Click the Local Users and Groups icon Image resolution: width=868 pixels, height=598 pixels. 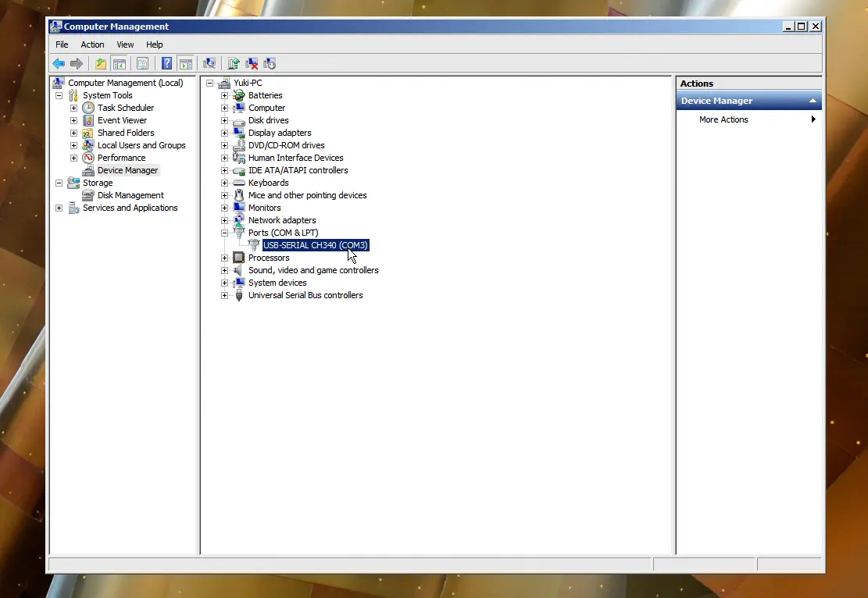(88, 145)
